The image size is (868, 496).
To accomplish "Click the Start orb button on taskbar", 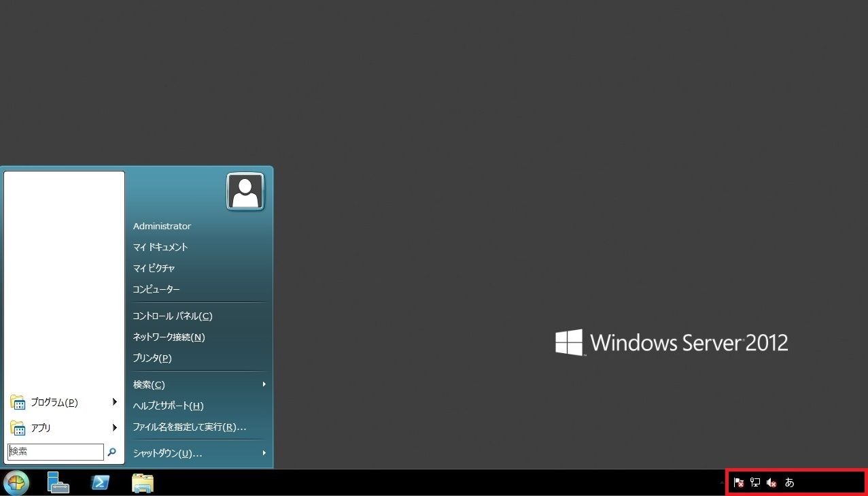I will click(x=16, y=482).
